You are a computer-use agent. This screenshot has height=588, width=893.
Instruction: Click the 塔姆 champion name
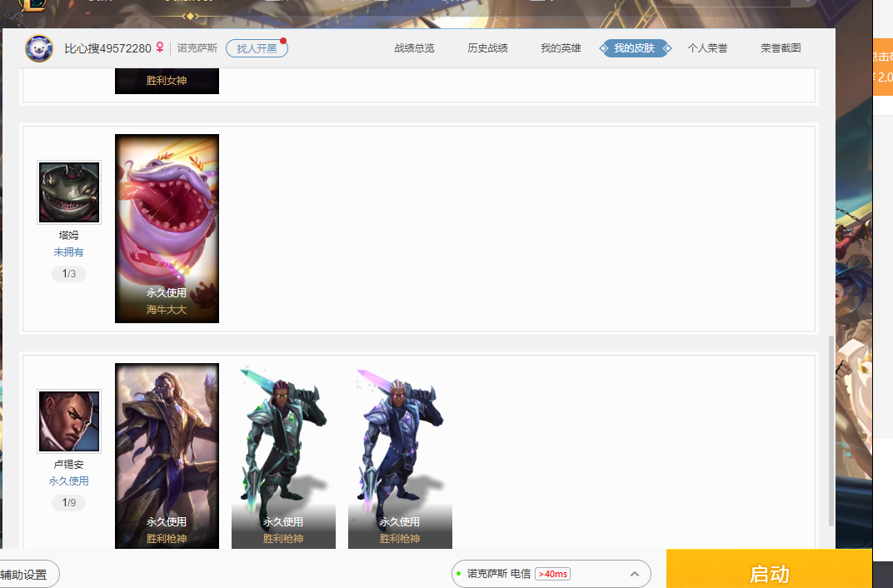68,235
